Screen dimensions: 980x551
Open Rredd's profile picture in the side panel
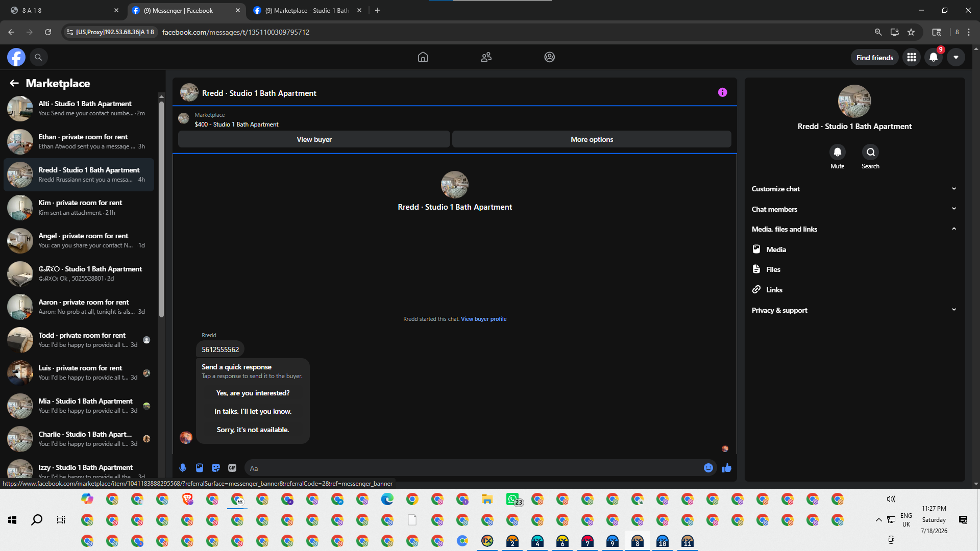point(854,101)
